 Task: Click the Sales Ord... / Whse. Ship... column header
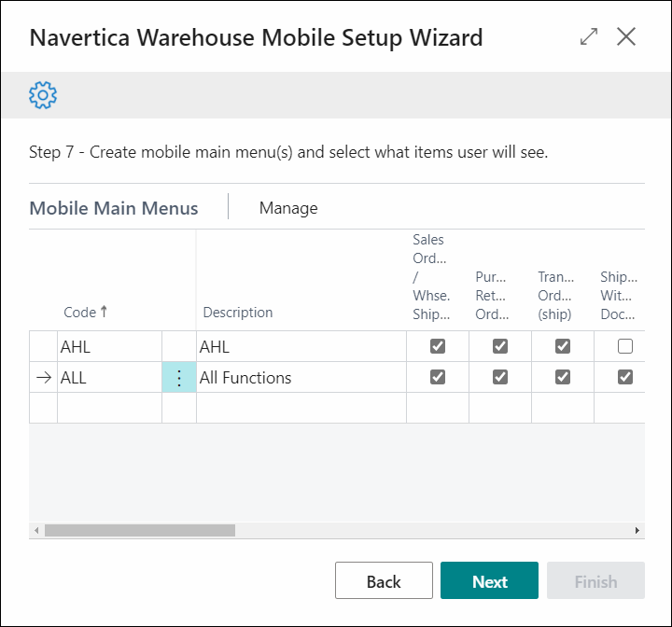[x=431, y=277]
